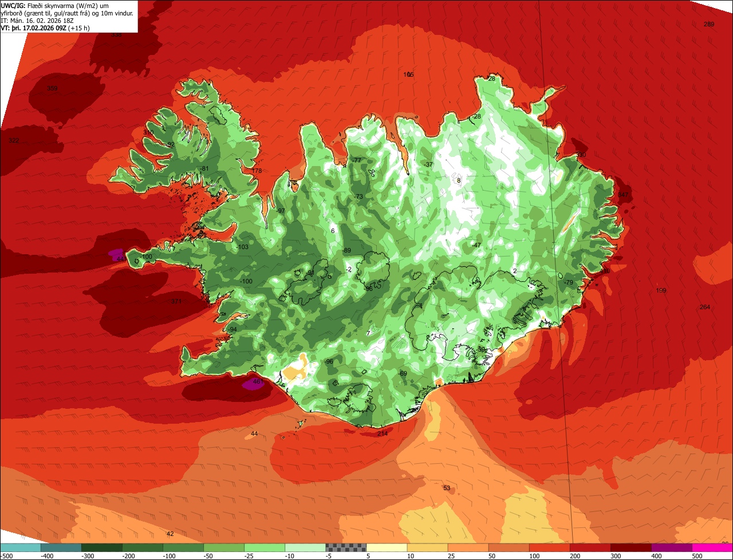Click the map value '-103'

242,247
